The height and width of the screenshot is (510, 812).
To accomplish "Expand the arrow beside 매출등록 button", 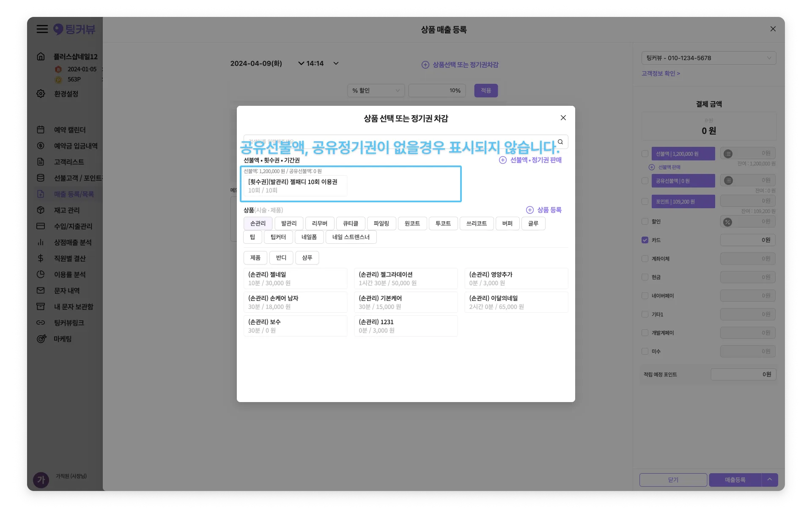I will (769, 480).
